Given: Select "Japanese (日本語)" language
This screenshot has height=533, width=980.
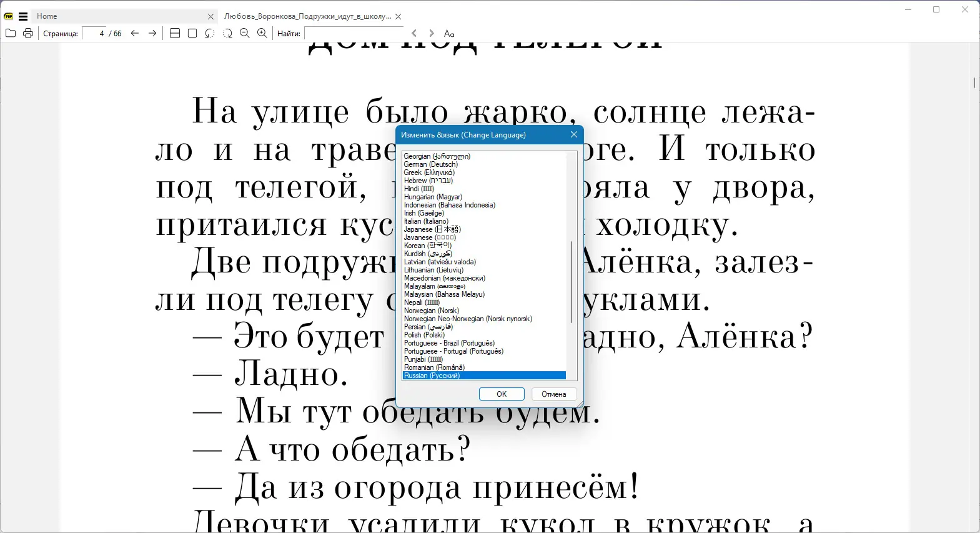Looking at the screenshot, I should 483,229.
